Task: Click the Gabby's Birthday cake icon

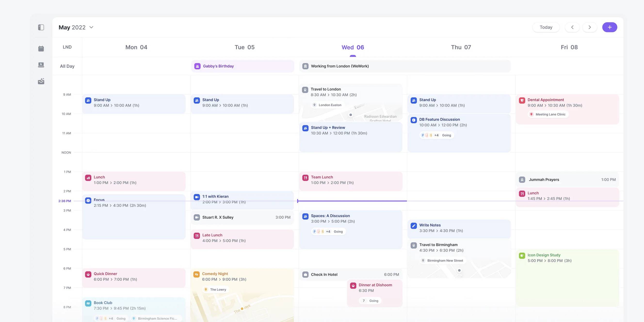Action: pyautogui.click(x=197, y=66)
